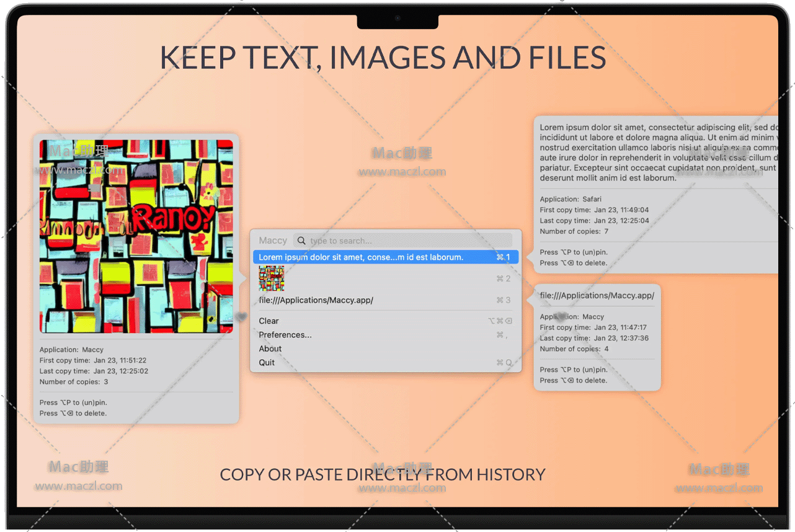Click the ⌘3 shortcut beside the file path

pos(503,300)
